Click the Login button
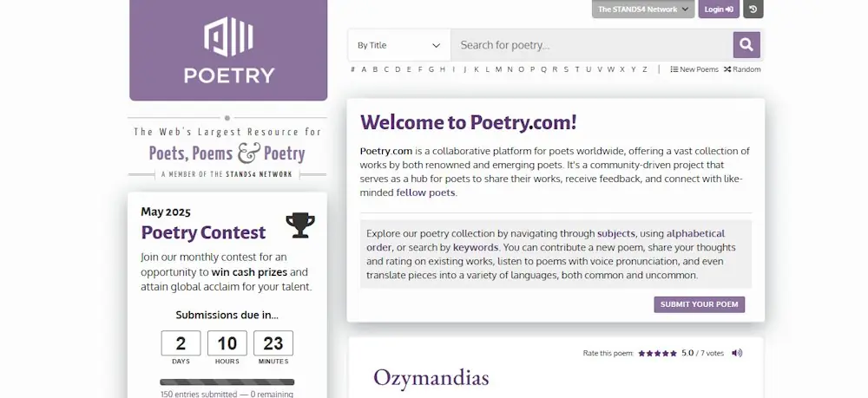The image size is (868, 398). (x=719, y=9)
